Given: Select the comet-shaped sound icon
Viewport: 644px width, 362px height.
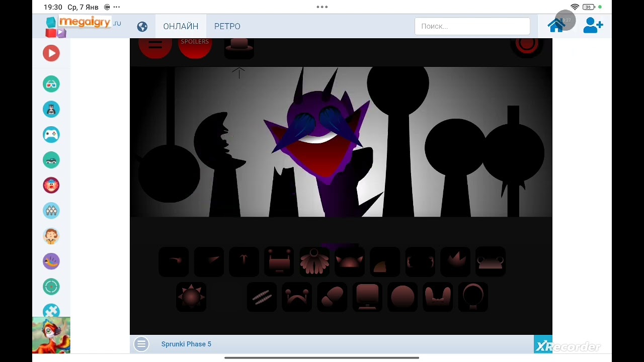Looking at the screenshot, I should click(x=174, y=261).
